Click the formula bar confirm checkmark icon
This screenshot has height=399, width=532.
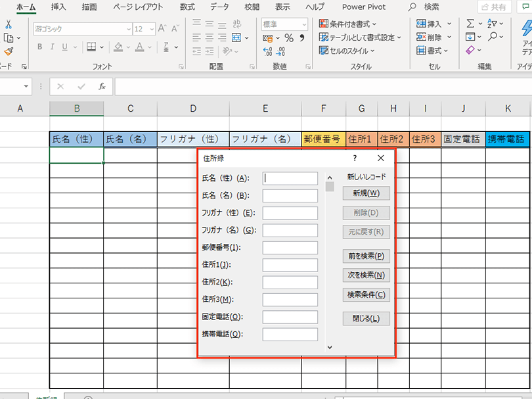pyautogui.click(x=81, y=87)
